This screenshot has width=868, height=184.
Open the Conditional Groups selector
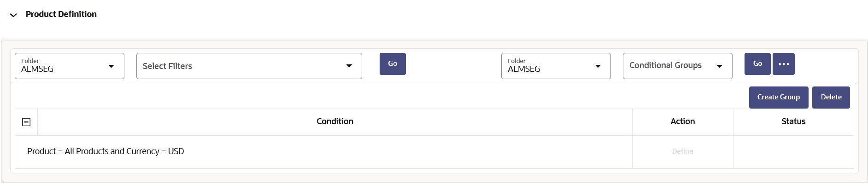point(678,66)
